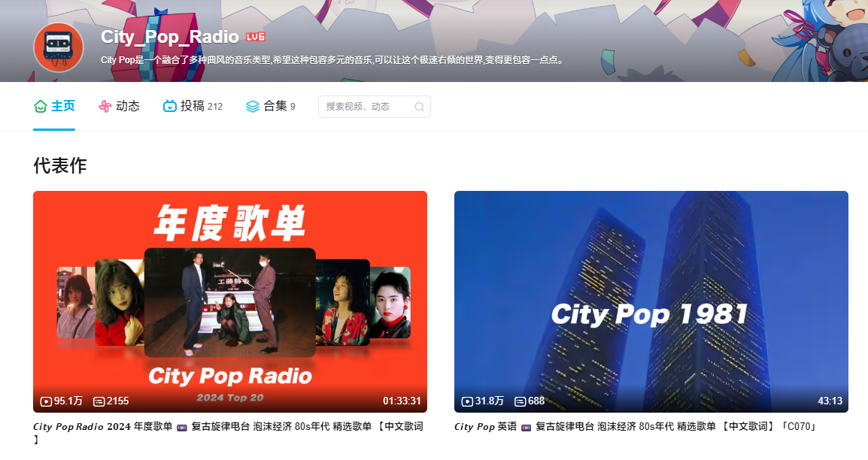The image size is (868, 460).
Task: Click the green home icon
Action: [41, 107]
